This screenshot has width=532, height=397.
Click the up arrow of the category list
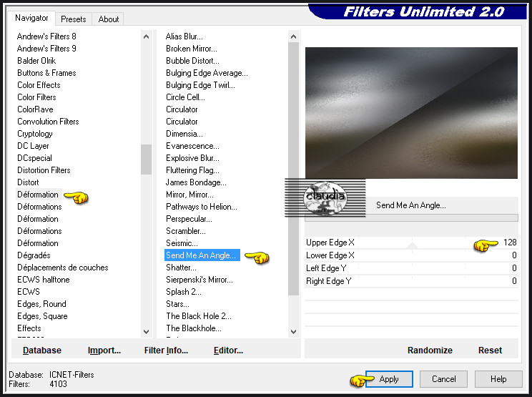[147, 36]
